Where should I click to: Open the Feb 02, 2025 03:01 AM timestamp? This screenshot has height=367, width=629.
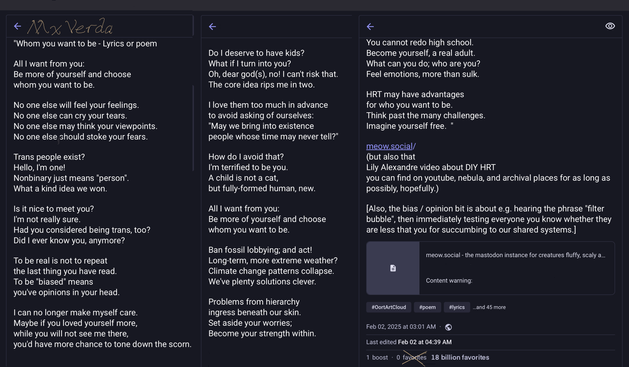401,327
